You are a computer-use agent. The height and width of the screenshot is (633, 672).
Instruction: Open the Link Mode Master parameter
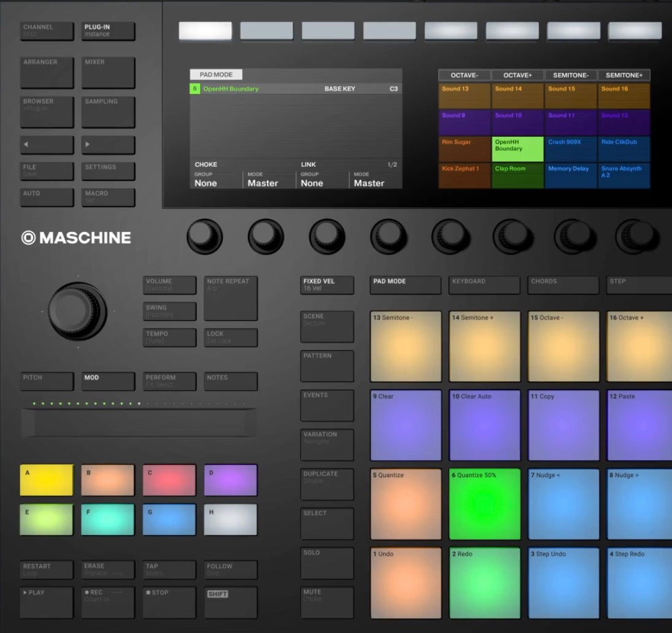tap(376, 180)
